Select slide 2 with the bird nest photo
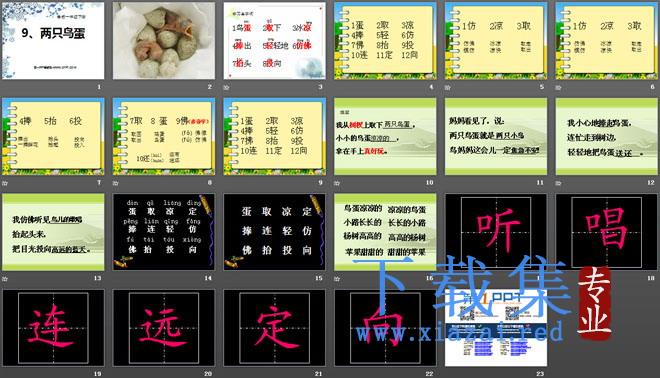 click(164, 41)
